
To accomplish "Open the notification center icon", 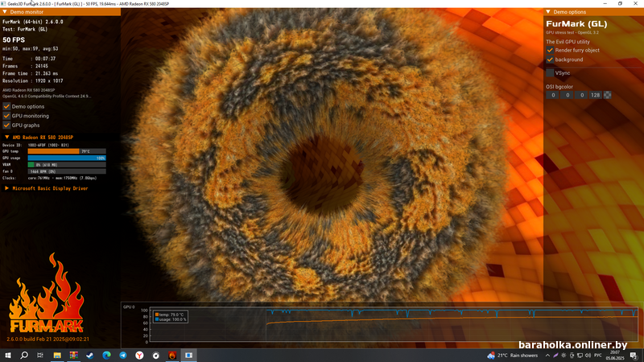I will pyautogui.click(x=634, y=356).
